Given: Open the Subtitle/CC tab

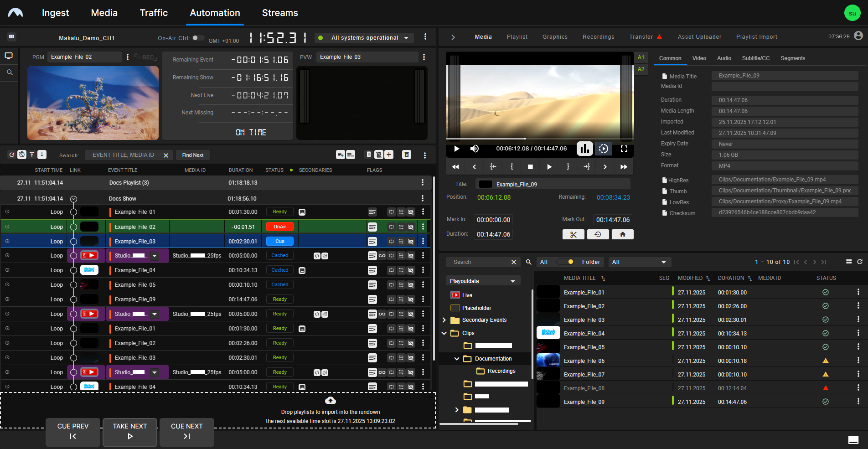Looking at the screenshot, I should 755,58.
